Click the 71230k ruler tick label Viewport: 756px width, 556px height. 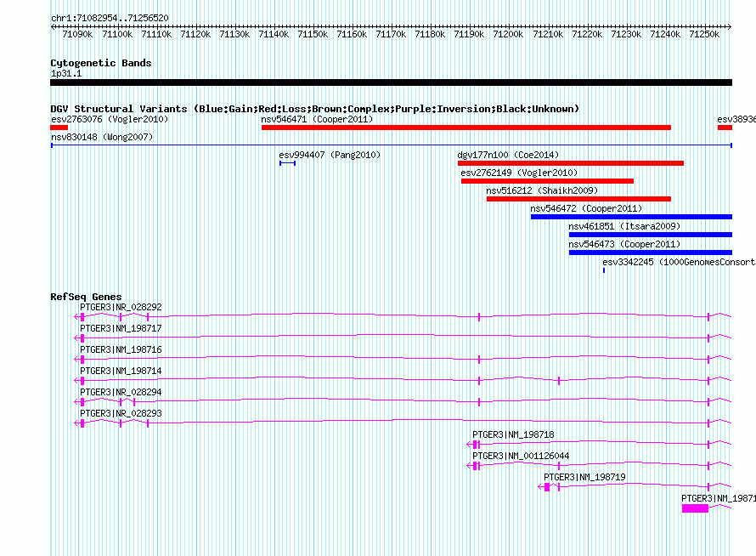click(x=626, y=34)
